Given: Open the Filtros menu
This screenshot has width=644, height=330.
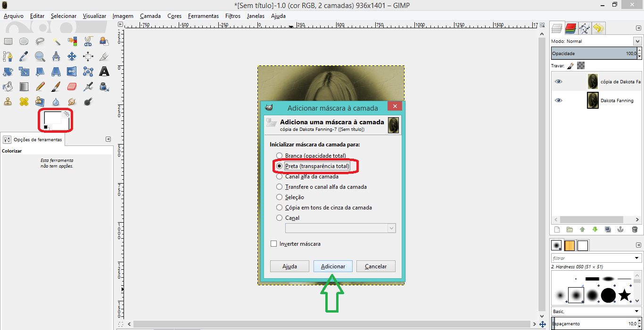Looking at the screenshot, I should 233,16.
